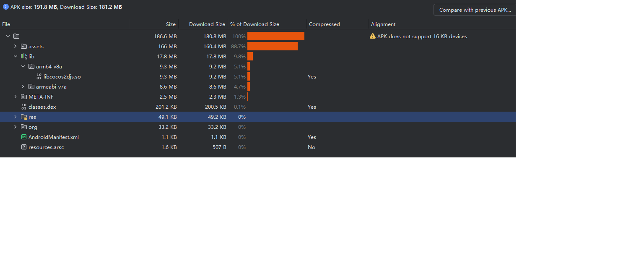Image resolution: width=644 pixels, height=272 pixels.
Task: Click the classes.dex file icon
Action: click(x=24, y=107)
